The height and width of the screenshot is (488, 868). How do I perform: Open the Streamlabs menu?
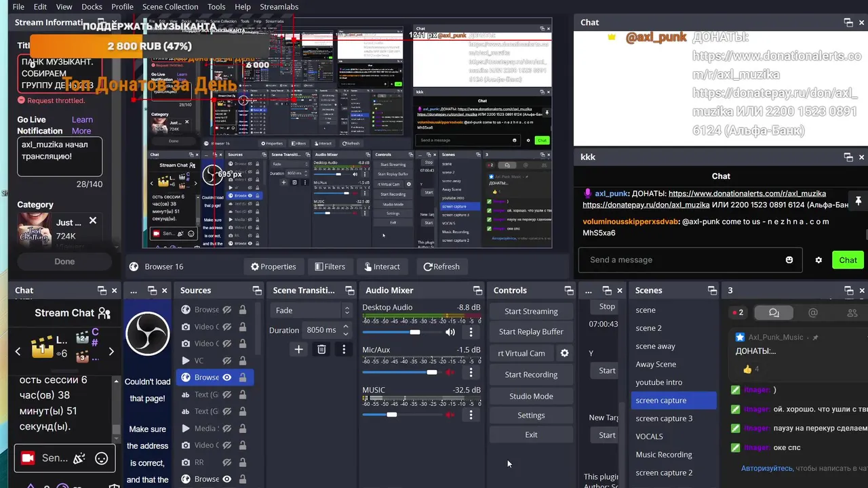[x=279, y=7]
